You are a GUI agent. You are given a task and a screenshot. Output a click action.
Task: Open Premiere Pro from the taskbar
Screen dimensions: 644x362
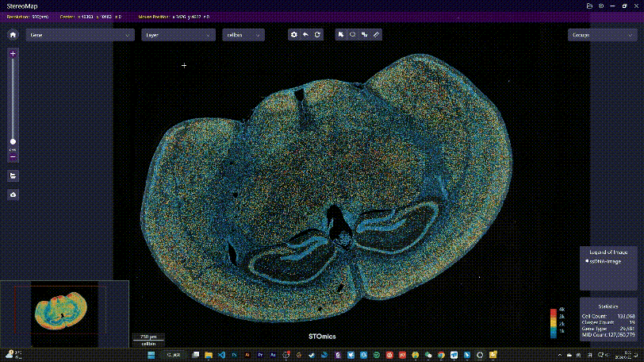[260, 355]
